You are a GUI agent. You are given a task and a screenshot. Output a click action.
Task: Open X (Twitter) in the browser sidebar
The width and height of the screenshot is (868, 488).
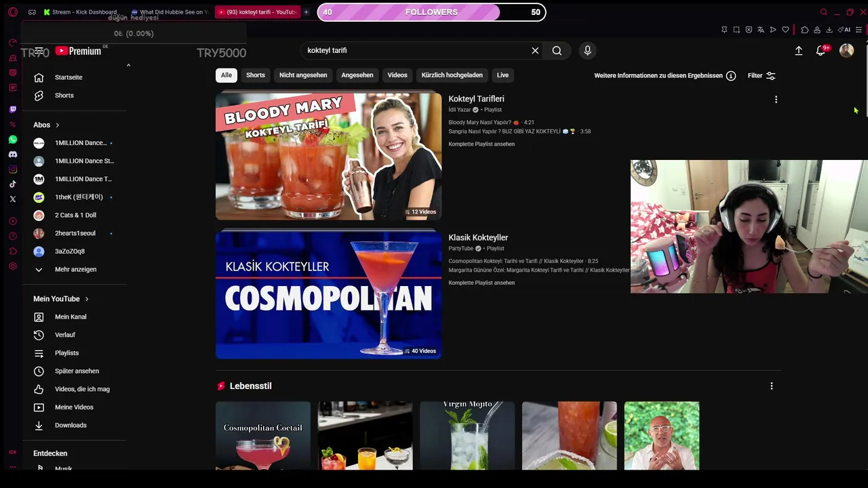click(13, 199)
